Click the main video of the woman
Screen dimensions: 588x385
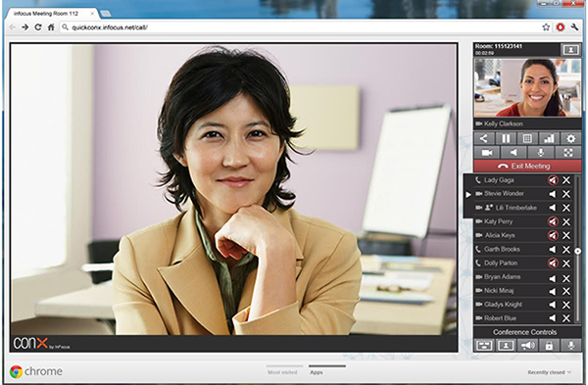[234, 189]
